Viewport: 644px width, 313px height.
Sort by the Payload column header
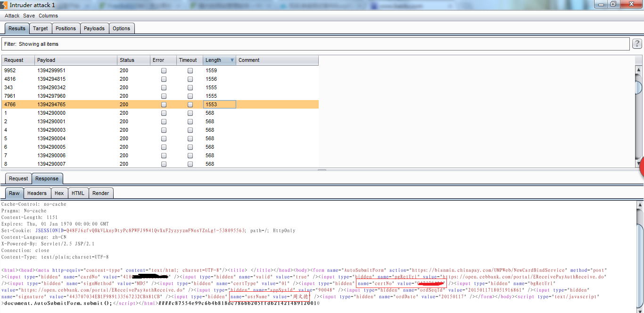76,60
